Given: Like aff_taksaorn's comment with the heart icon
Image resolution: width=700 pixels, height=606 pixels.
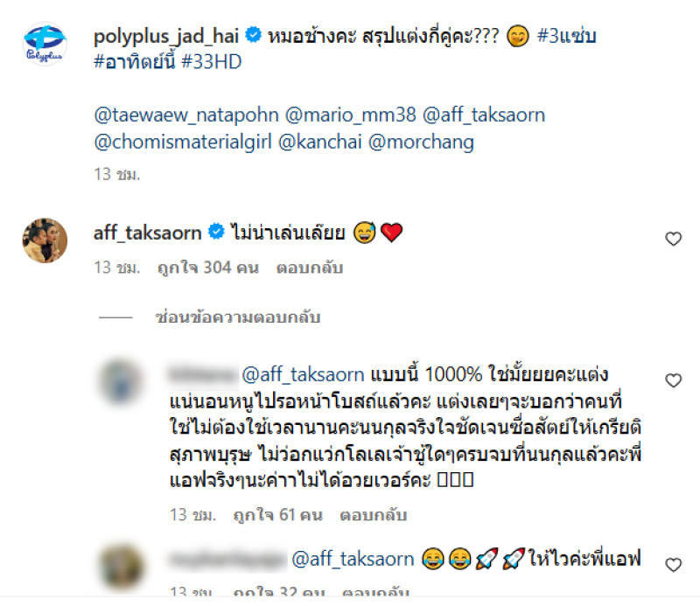Looking at the screenshot, I should point(673,240).
